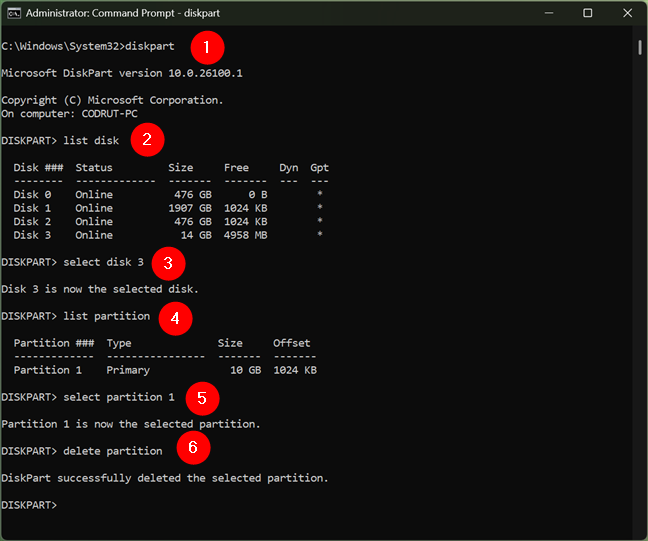Click the 'Disk ###' column header
This screenshot has height=541, width=648.
pos(38,168)
